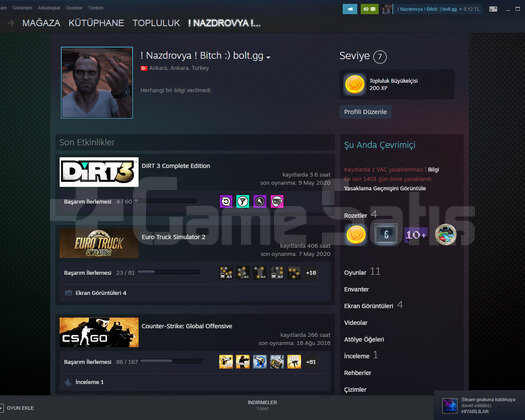Click the OYUN EKLE plus icon
The width and height of the screenshot is (525, 420).
tap(1, 408)
